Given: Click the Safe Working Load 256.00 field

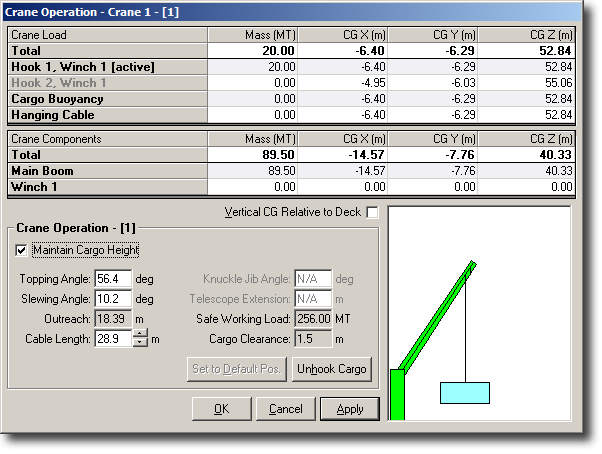Looking at the screenshot, I should point(313,319).
